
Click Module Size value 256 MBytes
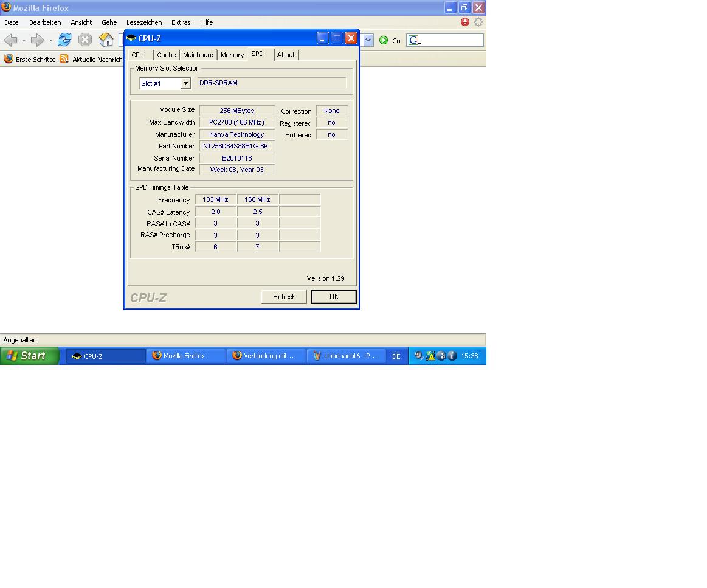(x=237, y=111)
